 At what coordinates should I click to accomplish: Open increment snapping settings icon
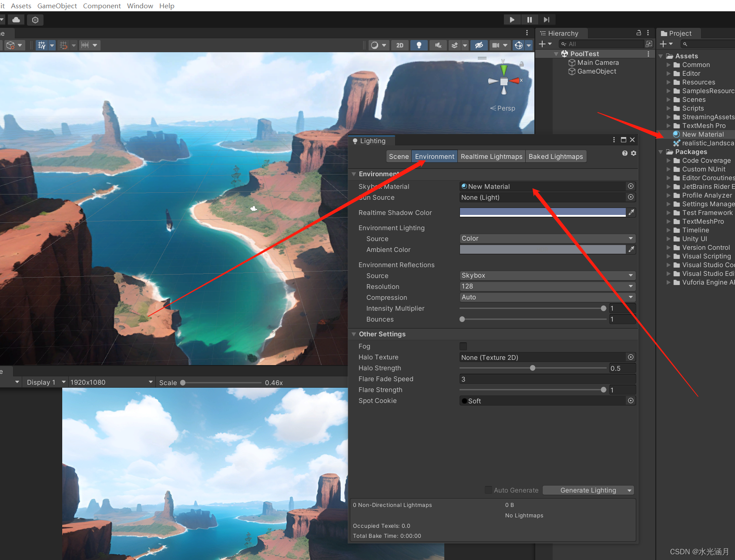[x=85, y=45]
